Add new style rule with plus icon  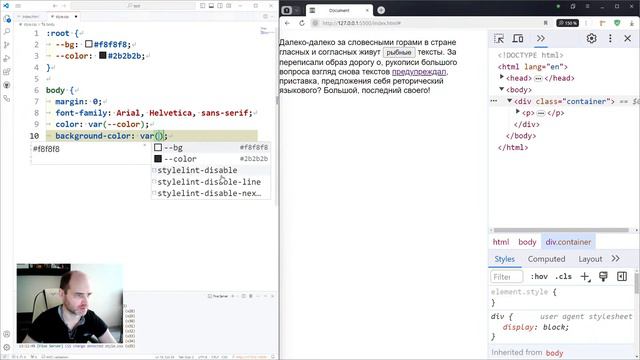[585, 277]
